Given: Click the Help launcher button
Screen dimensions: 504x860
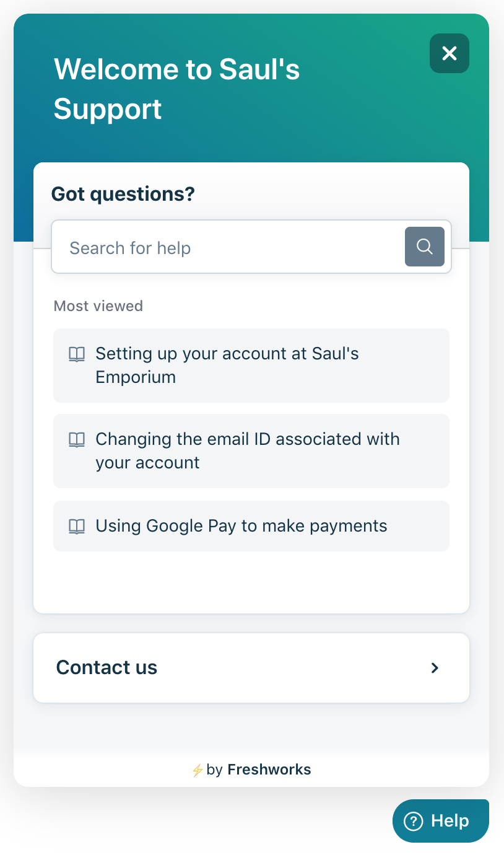Looking at the screenshot, I should 441,821.
